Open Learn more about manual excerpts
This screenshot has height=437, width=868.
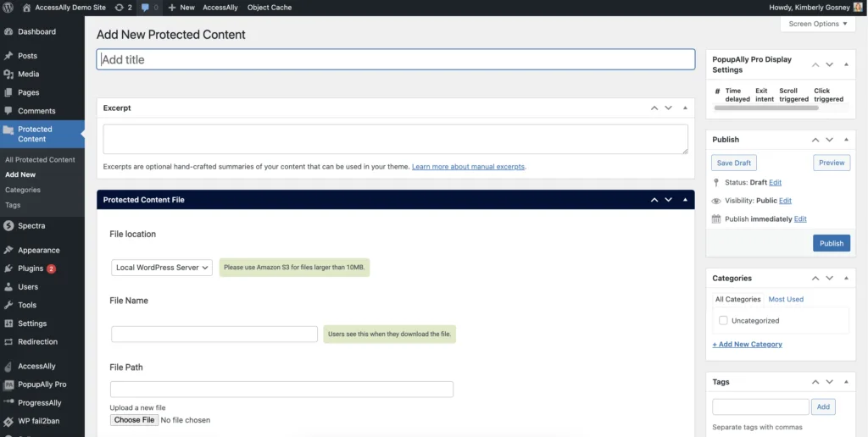(x=468, y=166)
